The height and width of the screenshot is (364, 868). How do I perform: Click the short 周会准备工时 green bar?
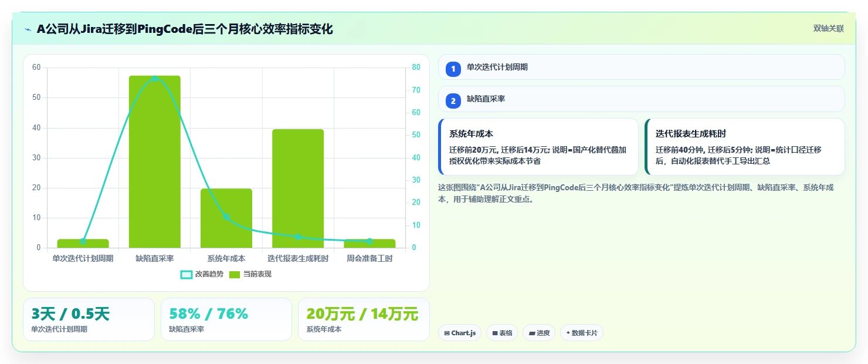coord(369,244)
